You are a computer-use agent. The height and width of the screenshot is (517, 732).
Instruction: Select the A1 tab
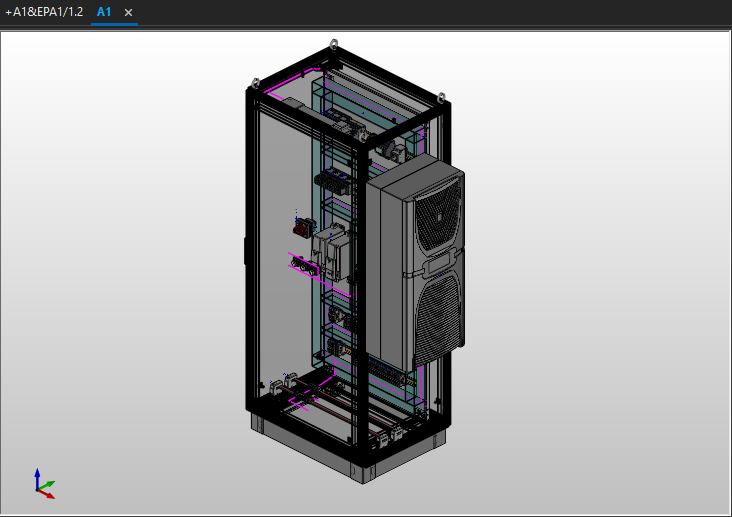104,12
